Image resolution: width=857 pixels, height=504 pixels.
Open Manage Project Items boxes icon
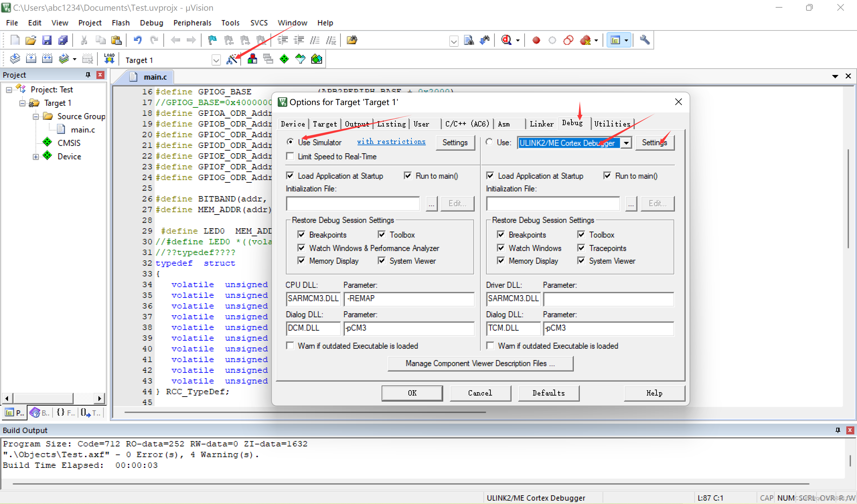click(x=252, y=59)
